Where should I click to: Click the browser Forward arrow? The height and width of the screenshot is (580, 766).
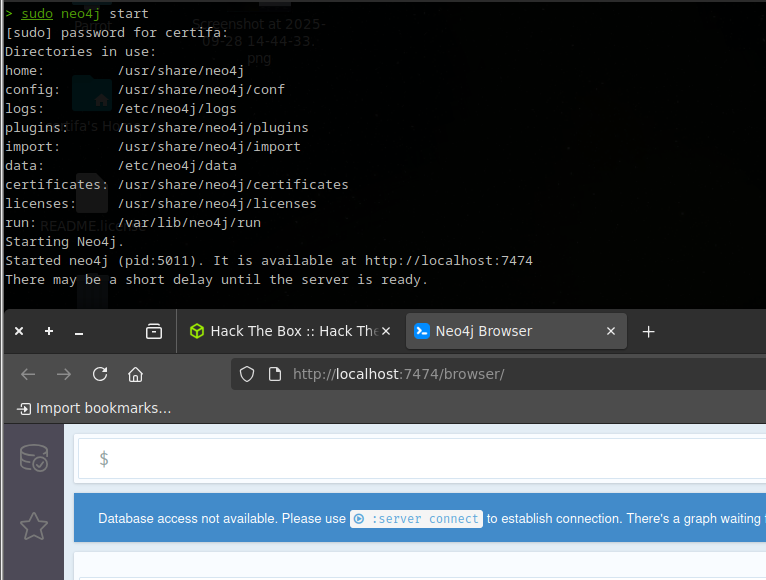coord(64,374)
